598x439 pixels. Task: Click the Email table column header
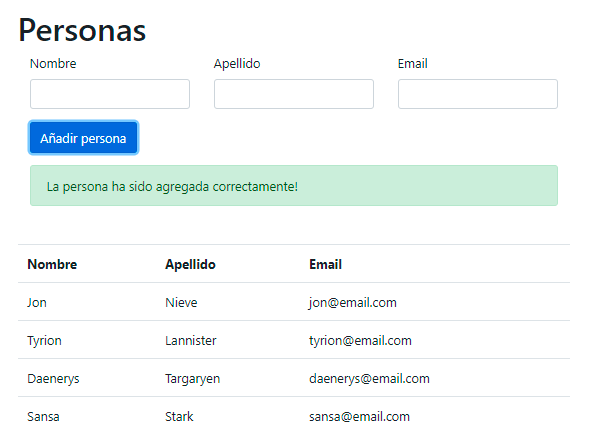click(x=325, y=264)
